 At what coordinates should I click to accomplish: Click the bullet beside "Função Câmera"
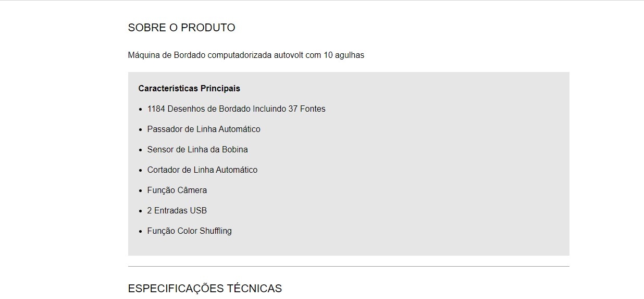(141, 191)
